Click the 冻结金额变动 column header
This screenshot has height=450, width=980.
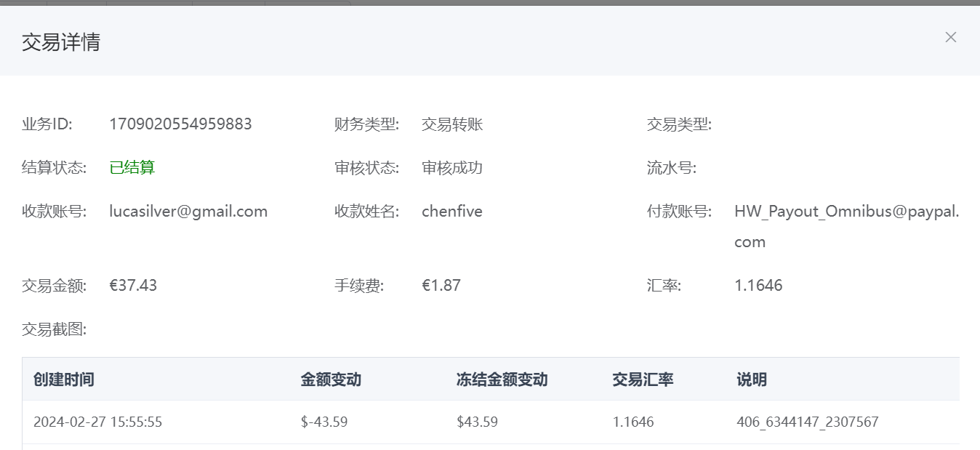[502, 379]
